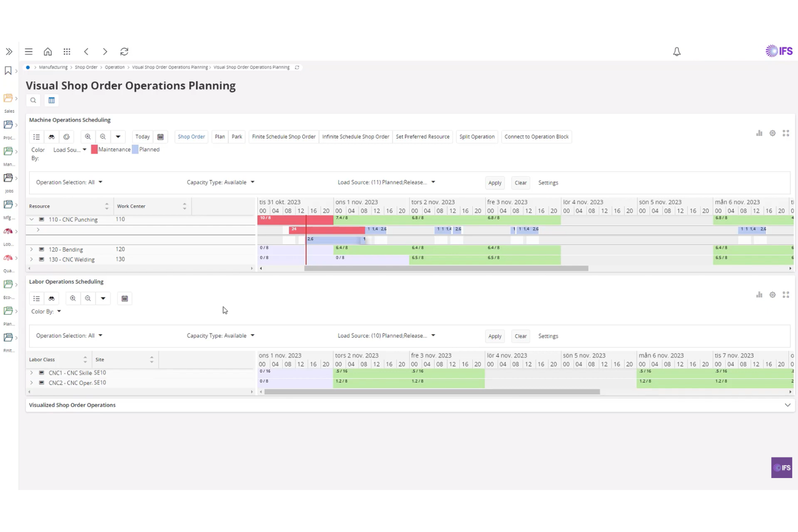Switch to the Plan tab
This screenshot has height=532, width=798.
coord(219,136)
